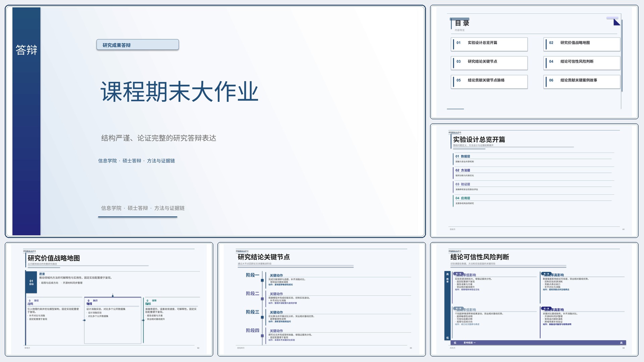Screen dimensions: 644x362
Task: Select the slide with the 愿景 strategy map
Action: coord(109,299)
